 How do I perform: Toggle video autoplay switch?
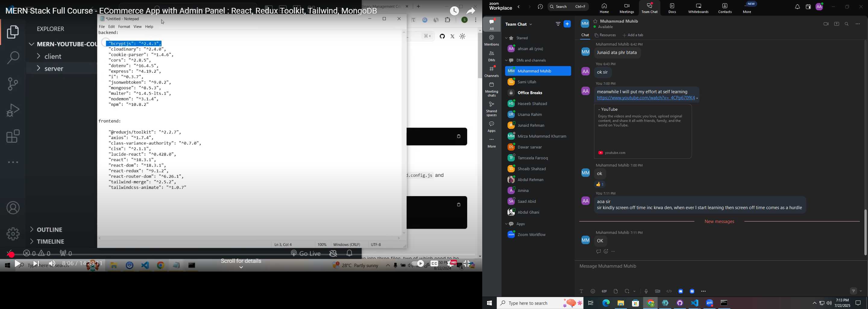(x=417, y=264)
